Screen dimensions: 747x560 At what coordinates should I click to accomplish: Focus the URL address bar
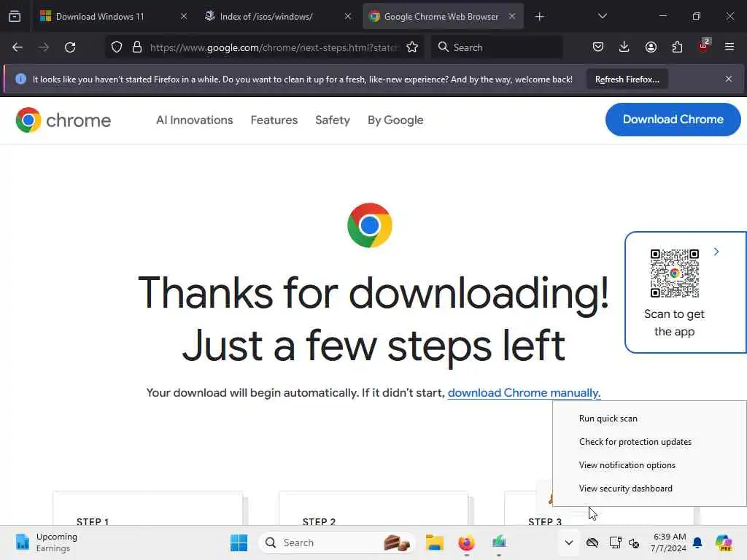tap(274, 47)
